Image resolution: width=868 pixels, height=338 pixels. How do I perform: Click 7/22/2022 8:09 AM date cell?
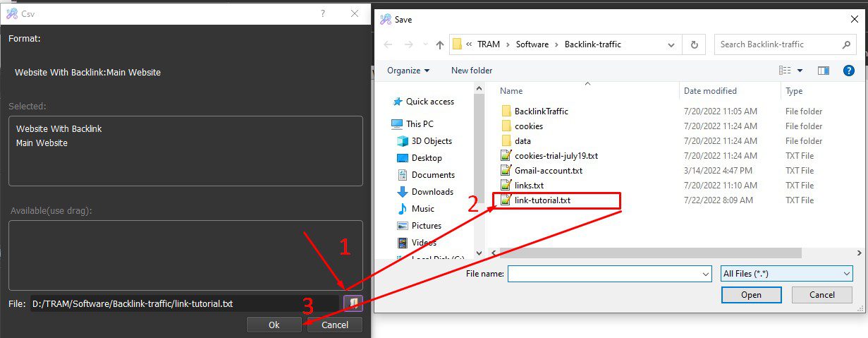tap(718, 200)
